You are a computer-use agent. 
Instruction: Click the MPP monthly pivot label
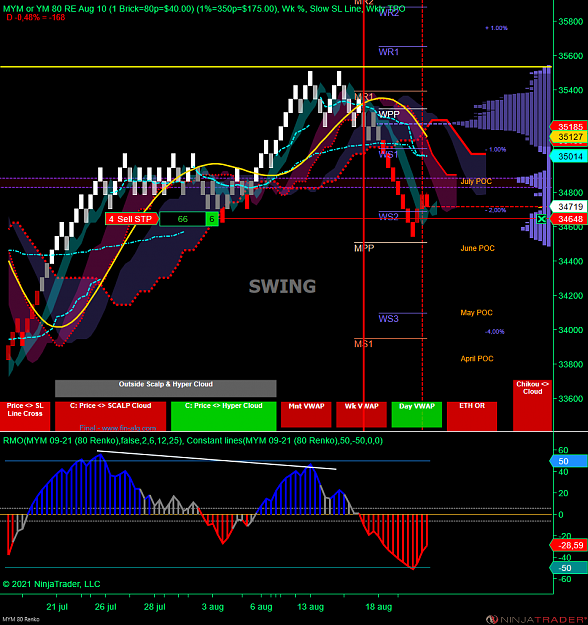[364, 248]
